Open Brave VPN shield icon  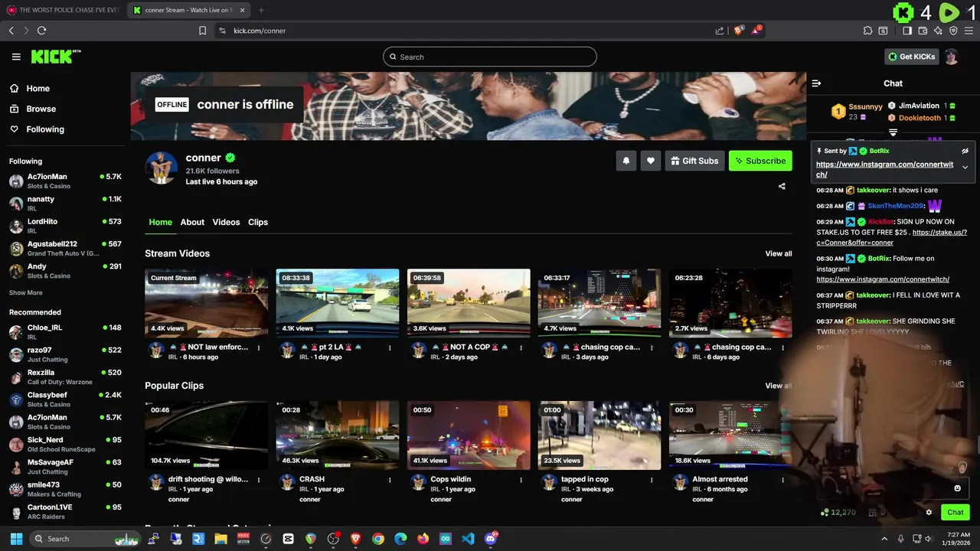953,31
